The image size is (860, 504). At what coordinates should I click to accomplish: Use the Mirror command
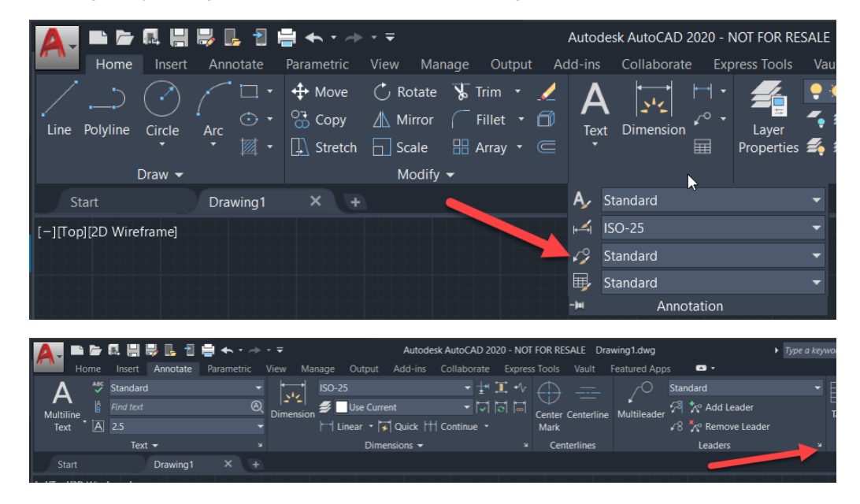402,120
